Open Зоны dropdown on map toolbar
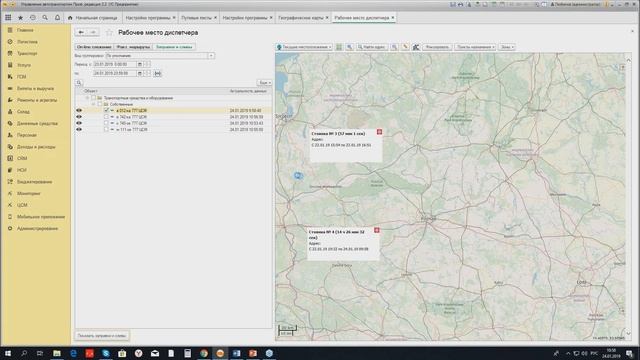The image size is (640, 360). pyautogui.click(x=507, y=47)
